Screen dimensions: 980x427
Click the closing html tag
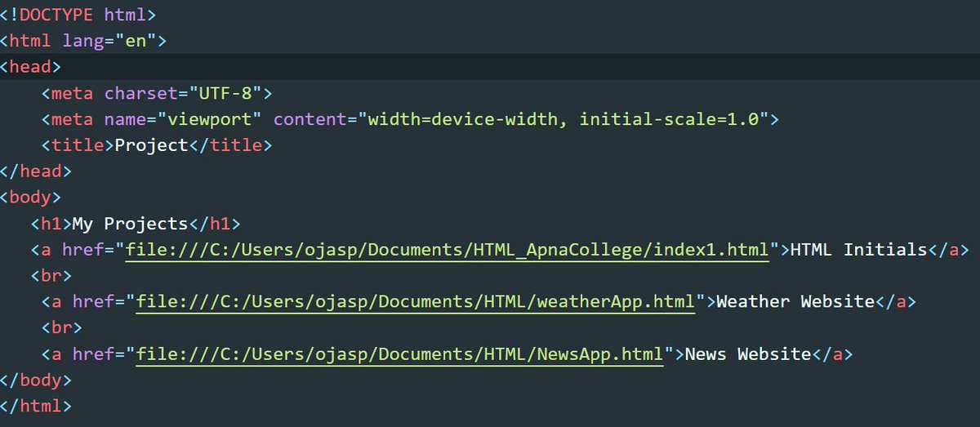click(36, 406)
